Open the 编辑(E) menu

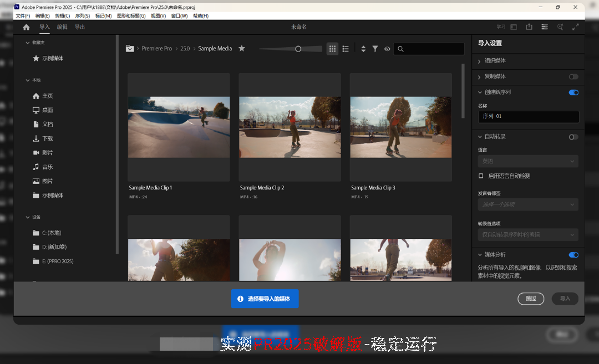(x=42, y=16)
